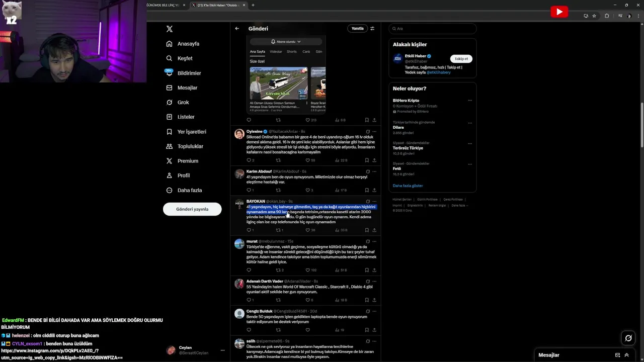This screenshot has width=644, height=362.
Task: Bookmark the Karim Abdouf reply
Action: pos(367,190)
